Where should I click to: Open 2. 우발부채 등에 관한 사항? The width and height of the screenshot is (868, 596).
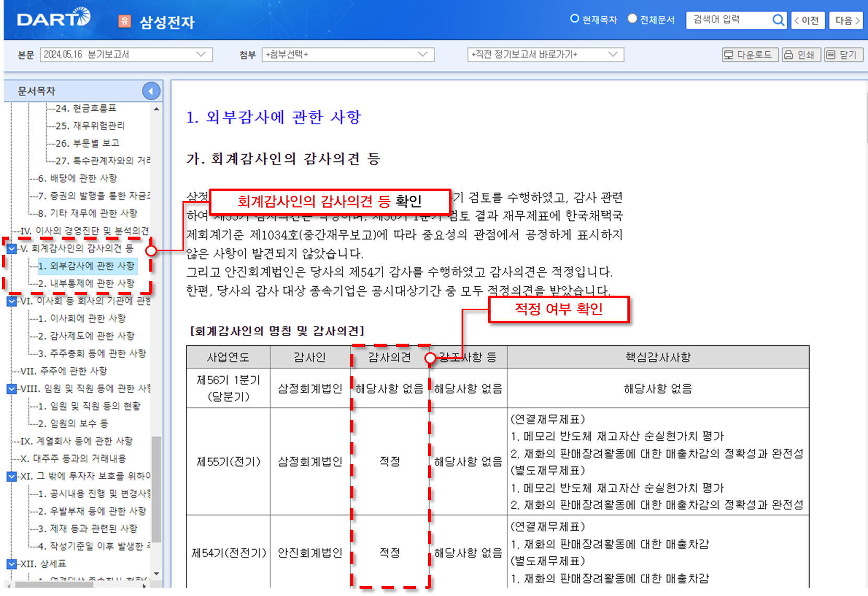[x=92, y=511]
